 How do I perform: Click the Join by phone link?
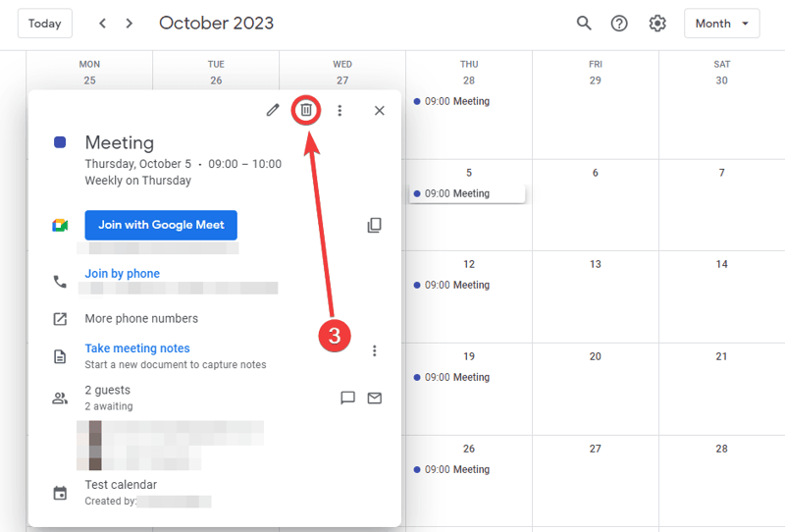pyautogui.click(x=122, y=274)
